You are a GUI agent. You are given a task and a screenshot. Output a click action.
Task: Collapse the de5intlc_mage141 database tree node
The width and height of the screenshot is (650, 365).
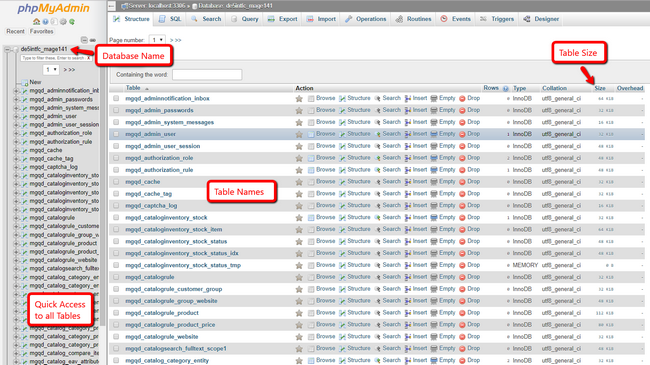(7, 49)
